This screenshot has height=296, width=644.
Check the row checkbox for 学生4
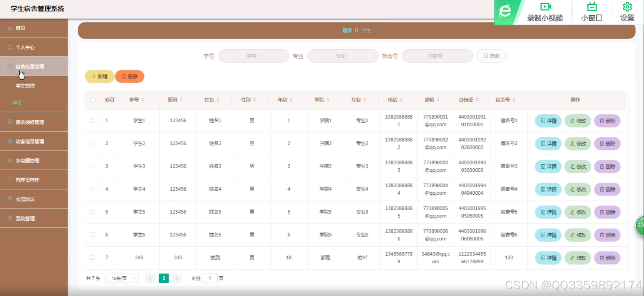click(93, 189)
